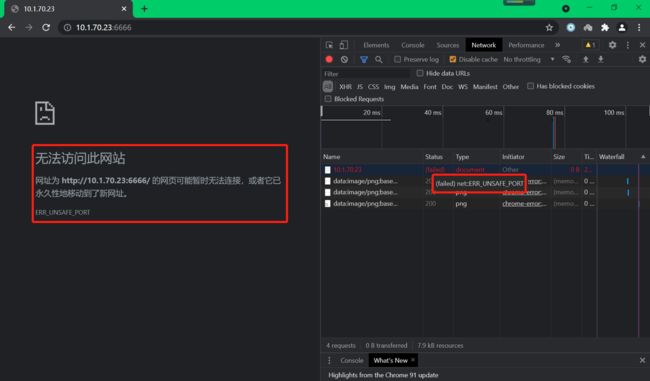Click the warnings count badge in DevTools
650x381 pixels.
pyautogui.click(x=590, y=45)
